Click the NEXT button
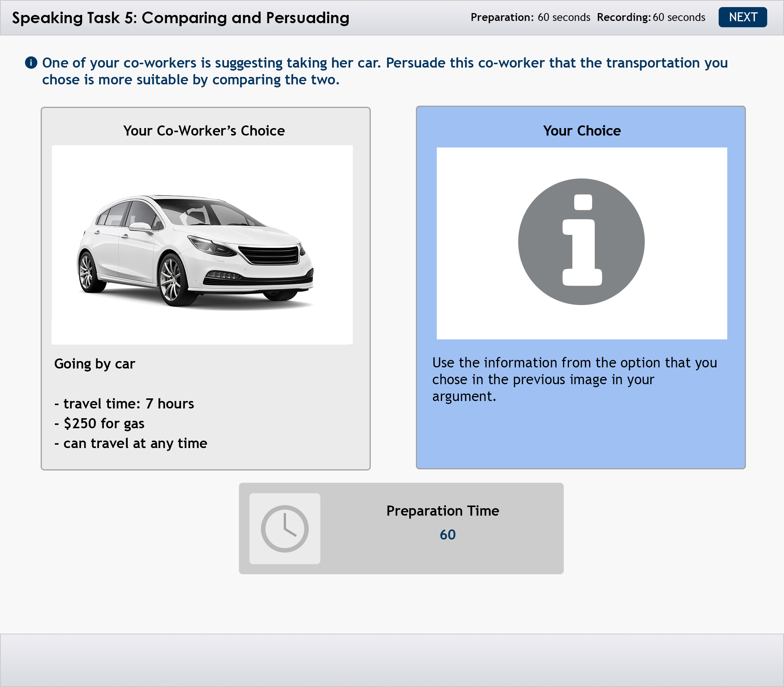The width and height of the screenshot is (784, 687). pyautogui.click(x=742, y=17)
